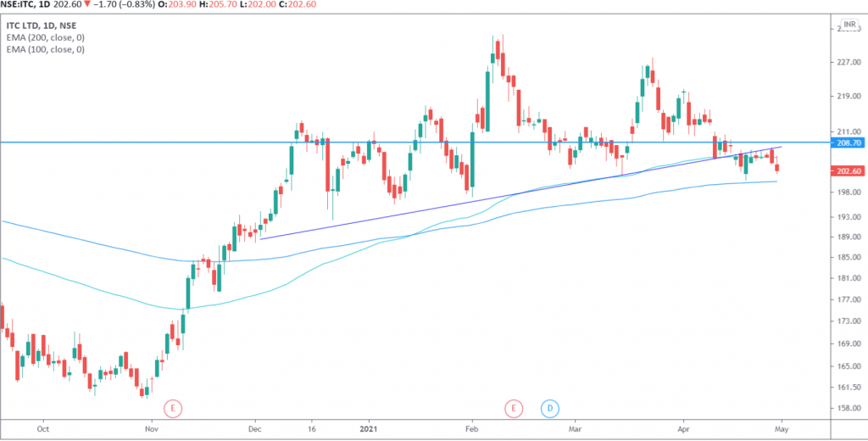Click the NSE:ITC symbol in header
The height and width of the screenshot is (441, 868).
pos(20,7)
